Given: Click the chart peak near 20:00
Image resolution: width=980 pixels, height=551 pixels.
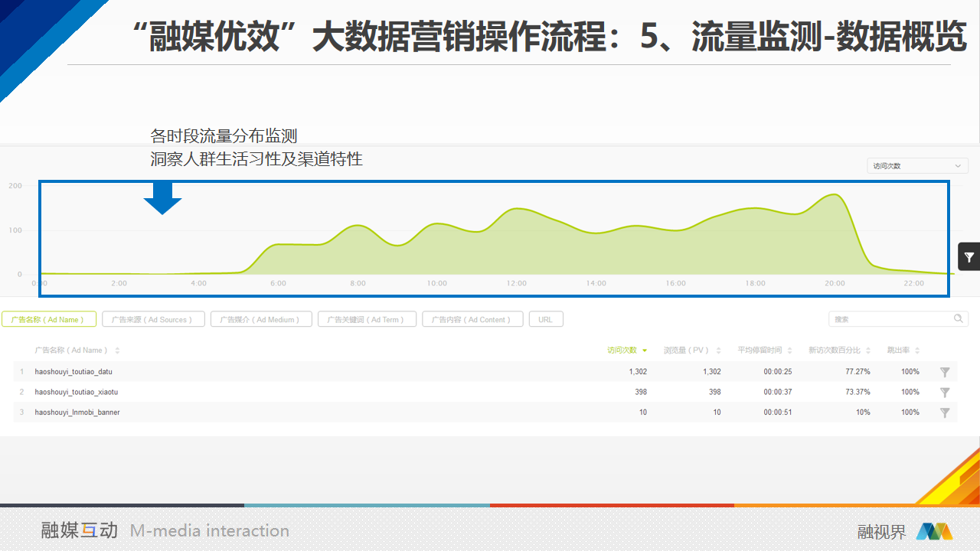Looking at the screenshot, I should point(835,195).
